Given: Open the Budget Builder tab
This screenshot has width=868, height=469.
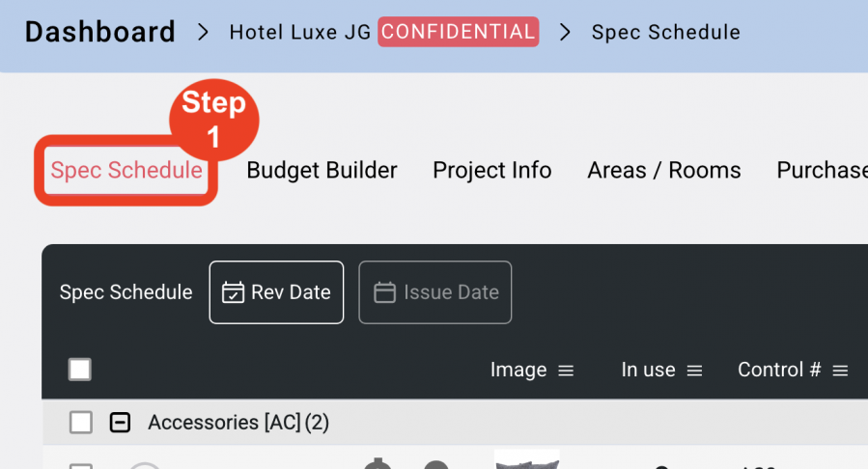Looking at the screenshot, I should tap(322, 171).
